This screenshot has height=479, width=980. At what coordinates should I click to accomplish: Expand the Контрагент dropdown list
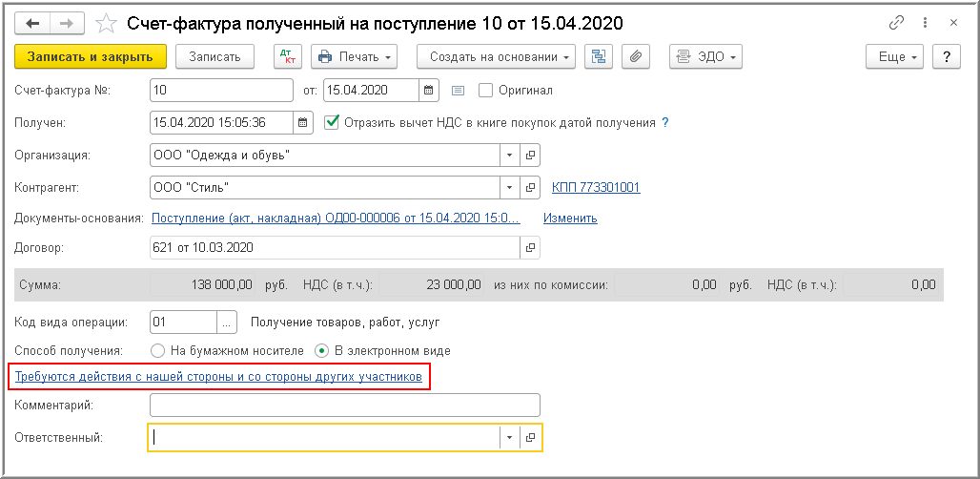pos(509,187)
